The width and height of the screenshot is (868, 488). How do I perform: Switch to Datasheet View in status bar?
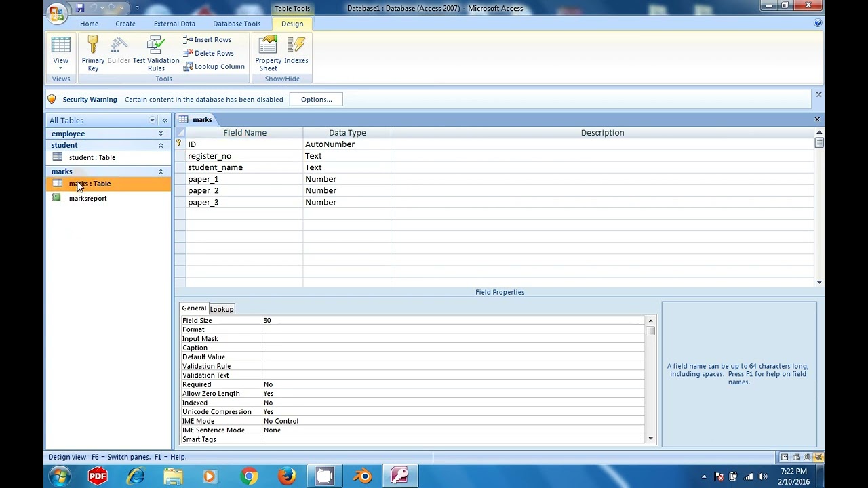click(x=784, y=457)
